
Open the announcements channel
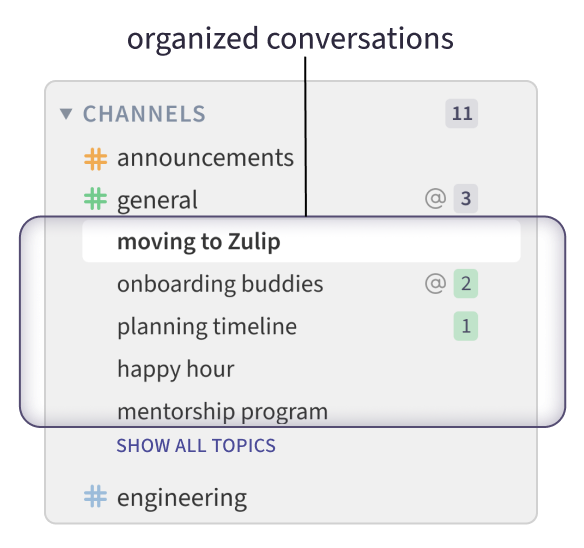pyautogui.click(x=206, y=158)
